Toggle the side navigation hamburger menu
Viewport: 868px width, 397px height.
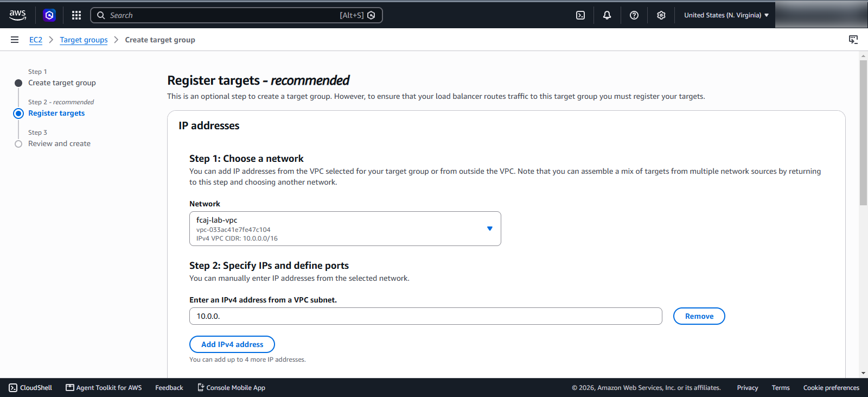pos(15,40)
